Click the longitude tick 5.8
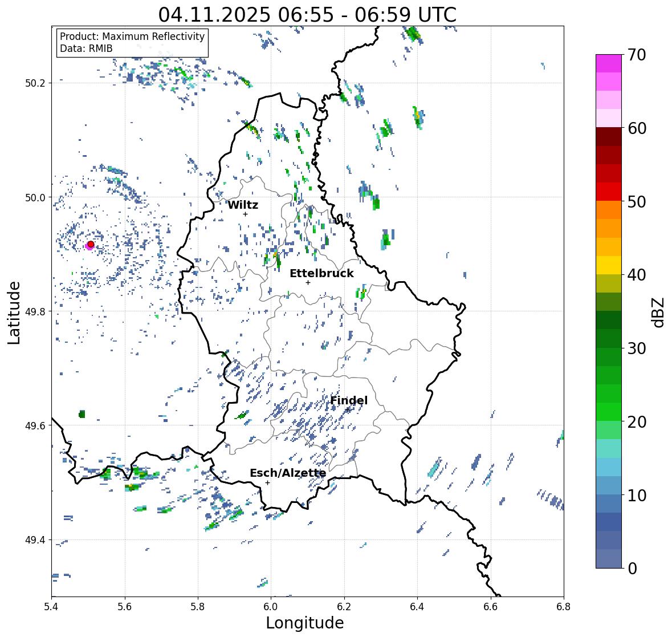 198,607
